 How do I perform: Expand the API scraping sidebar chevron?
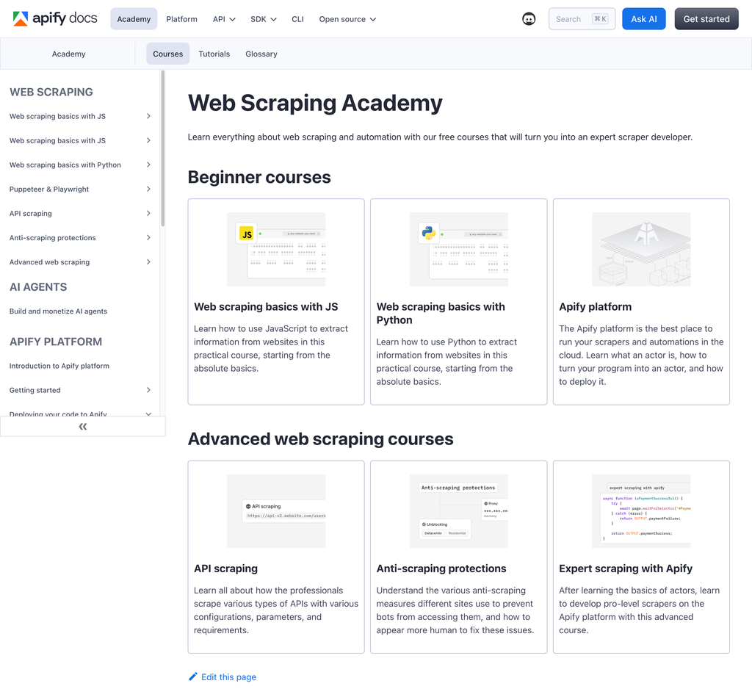coord(148,213)
